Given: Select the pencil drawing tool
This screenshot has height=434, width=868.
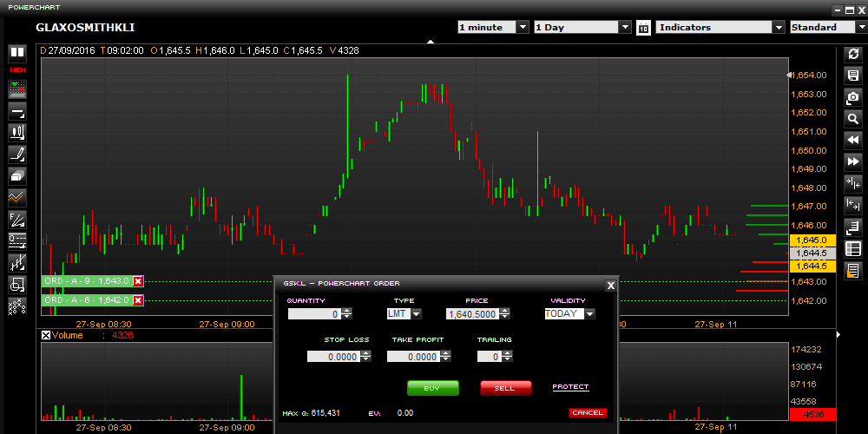Looking at the screenshot, I should [17, 155].
